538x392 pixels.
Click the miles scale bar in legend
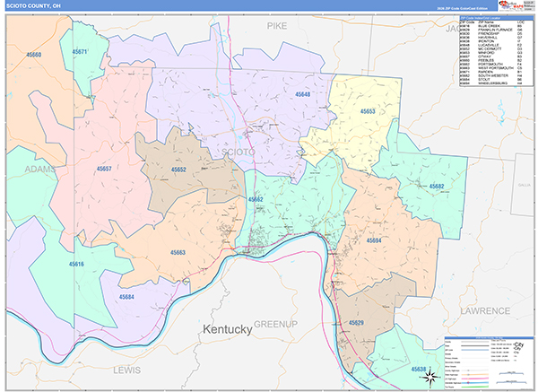[511, 373]
